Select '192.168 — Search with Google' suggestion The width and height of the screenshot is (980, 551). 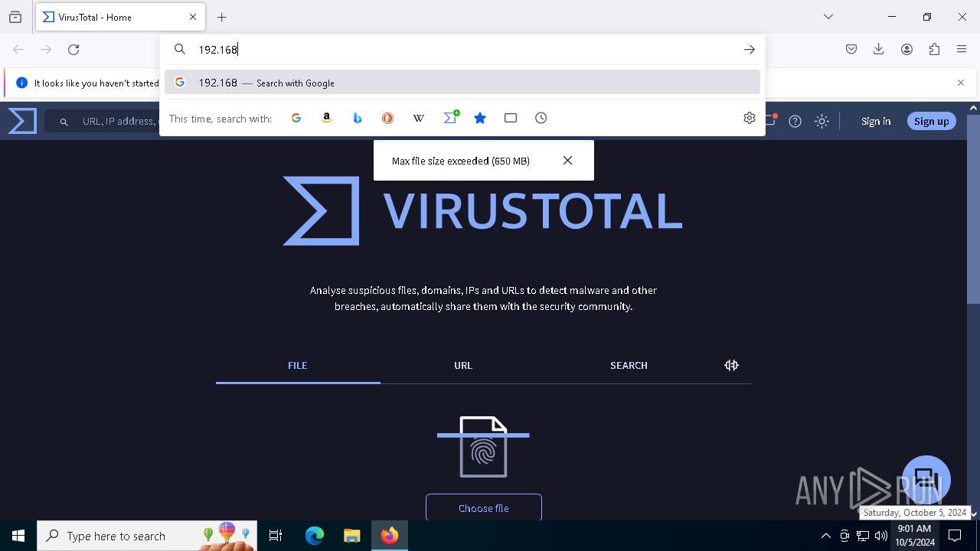462,83
